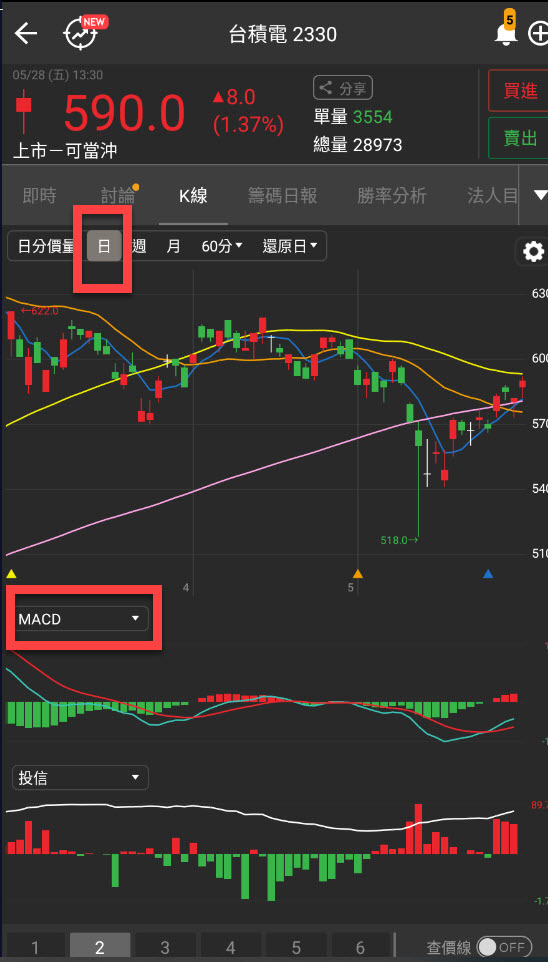Image resolution: width=548 pixels, height=962 pixels.
Task: Click the yellow triangle marker below the chart
Action: pos(11,574)
